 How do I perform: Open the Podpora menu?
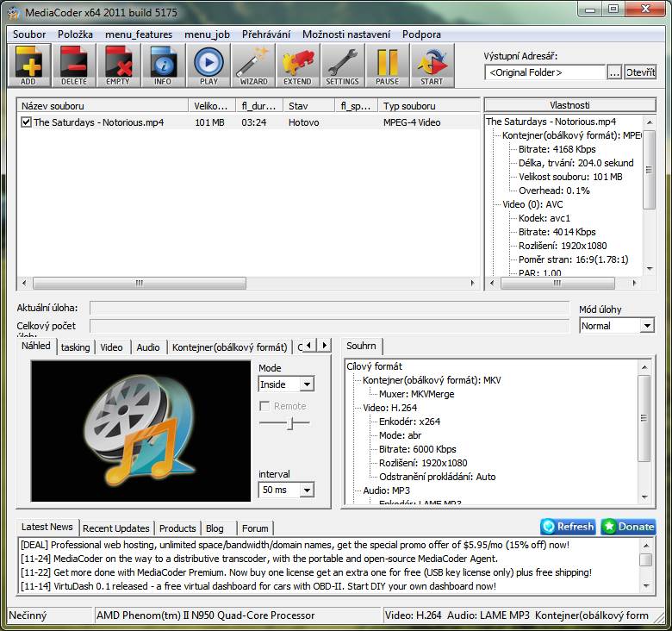coord(421,34)
